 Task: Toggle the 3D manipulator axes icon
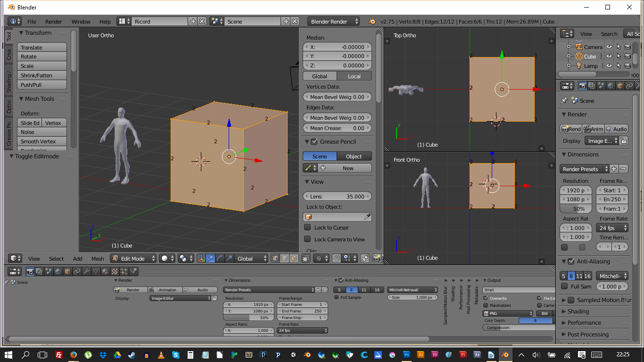pyautogui.click(x=201, y=258)
